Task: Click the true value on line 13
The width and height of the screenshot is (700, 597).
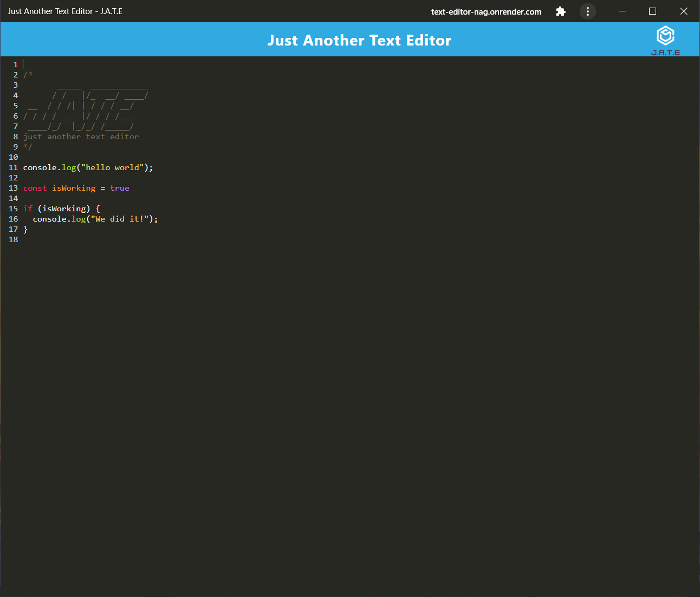Action: coord(119,188)
